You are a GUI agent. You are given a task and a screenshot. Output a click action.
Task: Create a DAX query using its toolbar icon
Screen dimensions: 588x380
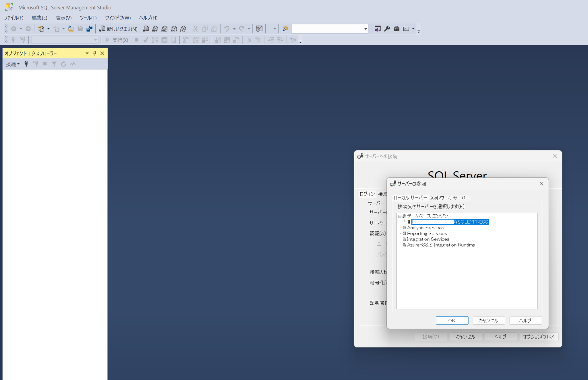pyautogui.click(x=183, y=29)
